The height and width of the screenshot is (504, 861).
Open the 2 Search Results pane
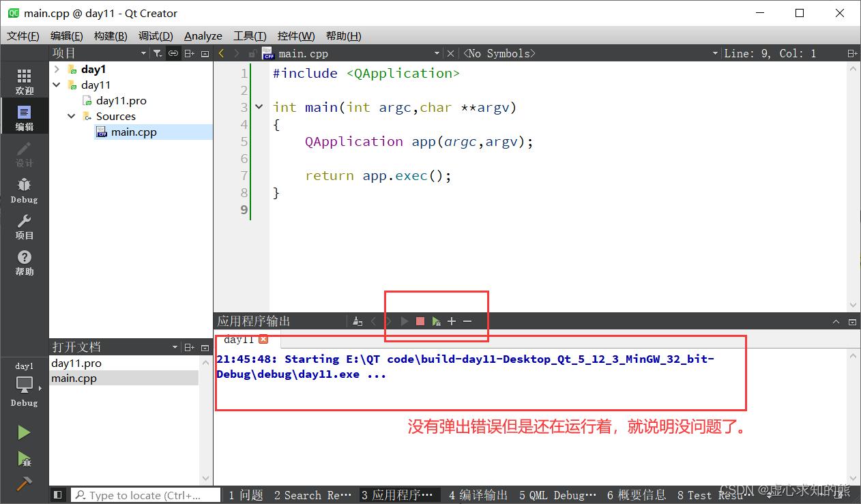[313, 495]
